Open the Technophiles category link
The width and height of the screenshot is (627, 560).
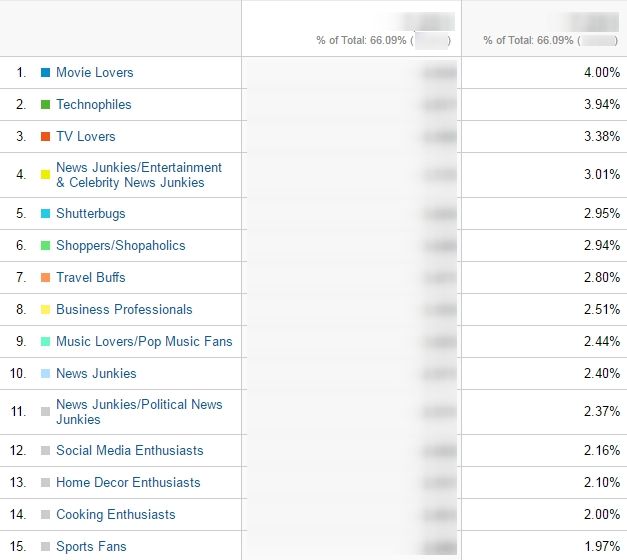tap(93, 105)
